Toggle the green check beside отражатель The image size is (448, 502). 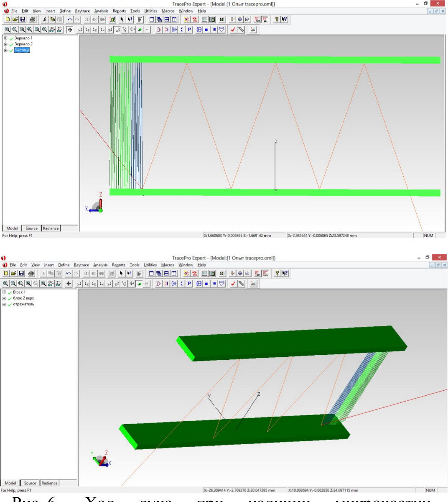(10, 305)
